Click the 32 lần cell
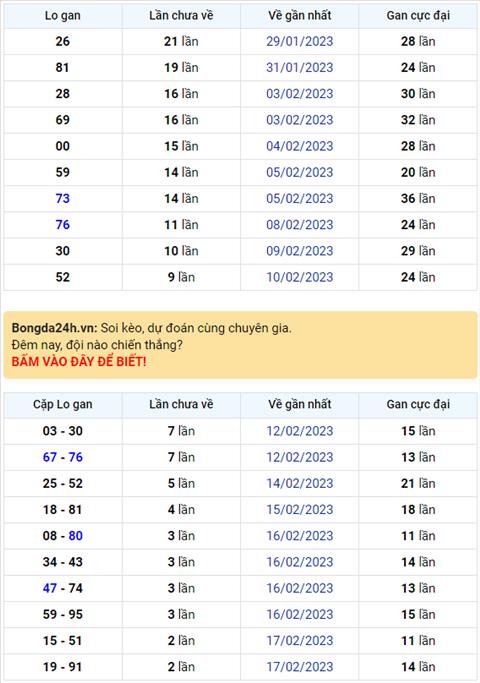Image resolution: width=480 pixels, height=683 pixels. click(x=418, y=120)
